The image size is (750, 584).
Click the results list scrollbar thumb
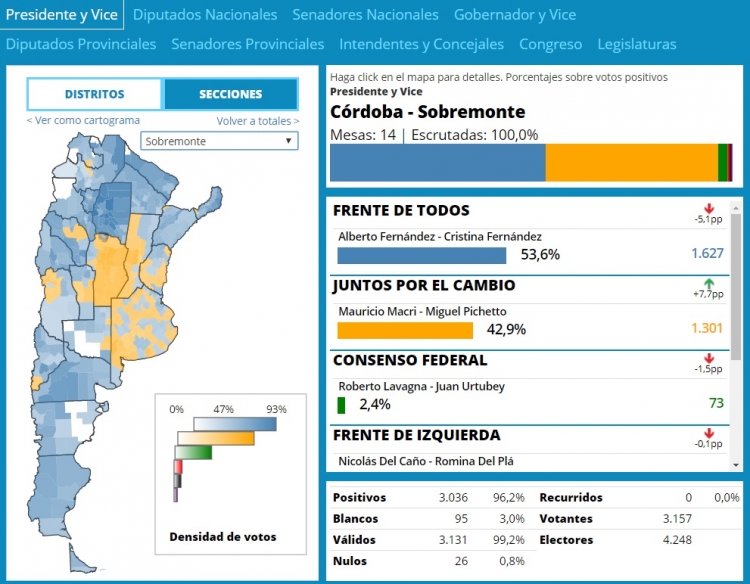pos(736,287)
